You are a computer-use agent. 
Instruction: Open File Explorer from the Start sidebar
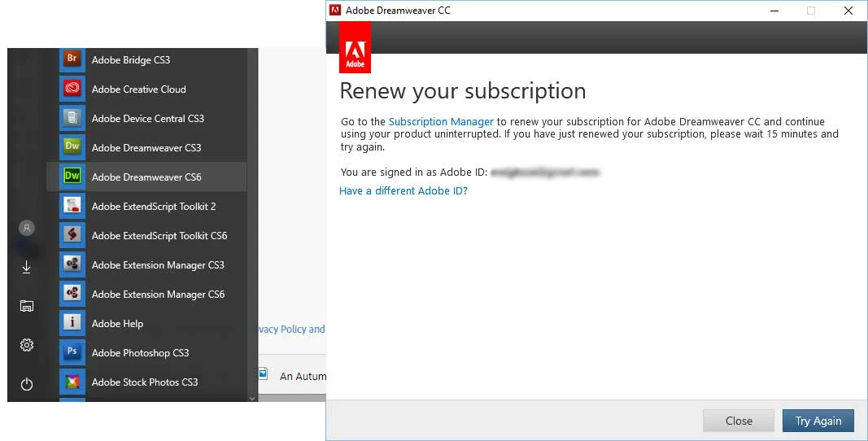tap(27, 306)
